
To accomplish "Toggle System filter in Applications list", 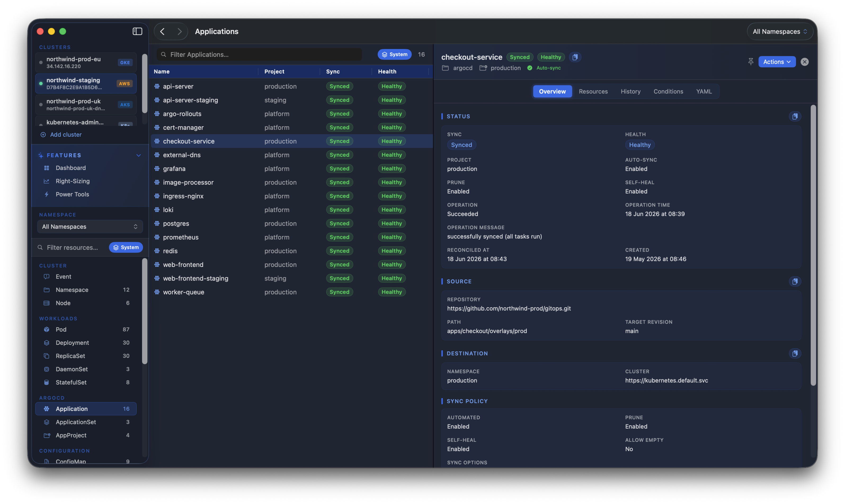I will tap(394, 54).
